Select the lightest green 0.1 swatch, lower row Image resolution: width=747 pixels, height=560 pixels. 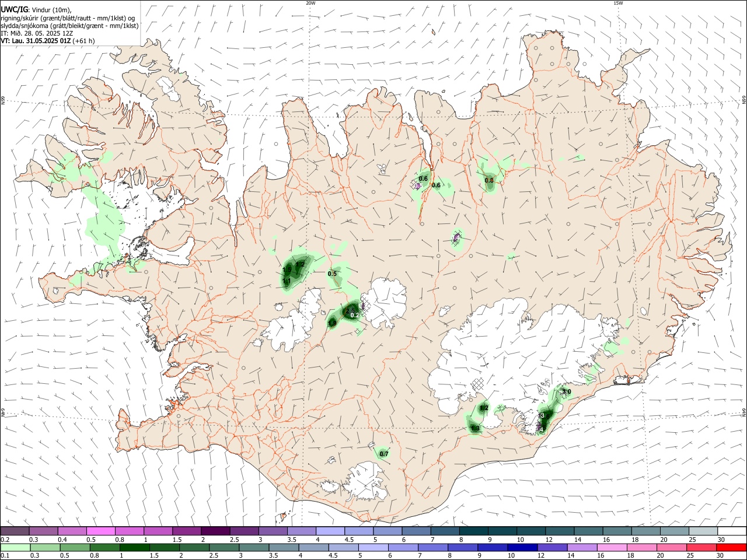(x=15, y=547)
